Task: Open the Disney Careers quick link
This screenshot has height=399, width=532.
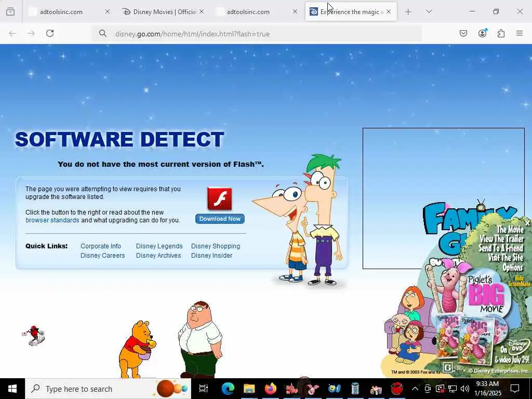Action: pyautogui.click(x=102, y=256)
